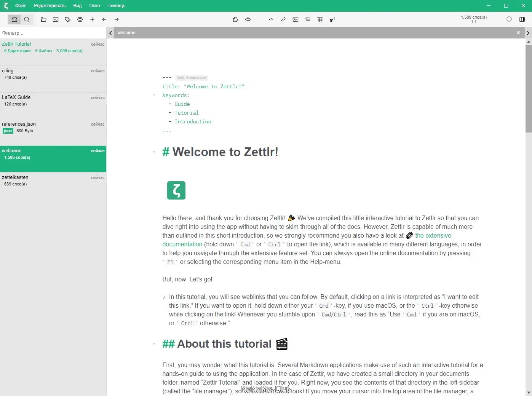Insert a task list using the checklist icon
Screen dimensions: 532x396
[308, 19]
